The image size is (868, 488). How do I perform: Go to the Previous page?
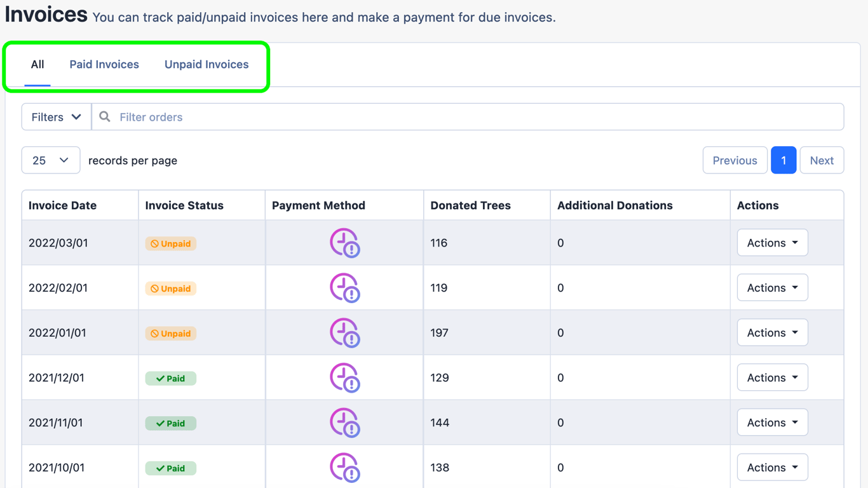tap(735, 160)
